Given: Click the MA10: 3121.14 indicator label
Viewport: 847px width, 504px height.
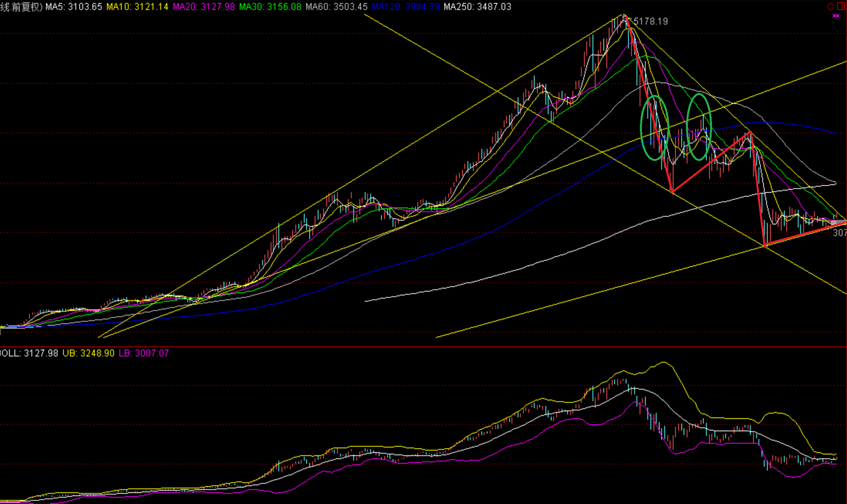Looking at the screenshot, I should 137,7.
